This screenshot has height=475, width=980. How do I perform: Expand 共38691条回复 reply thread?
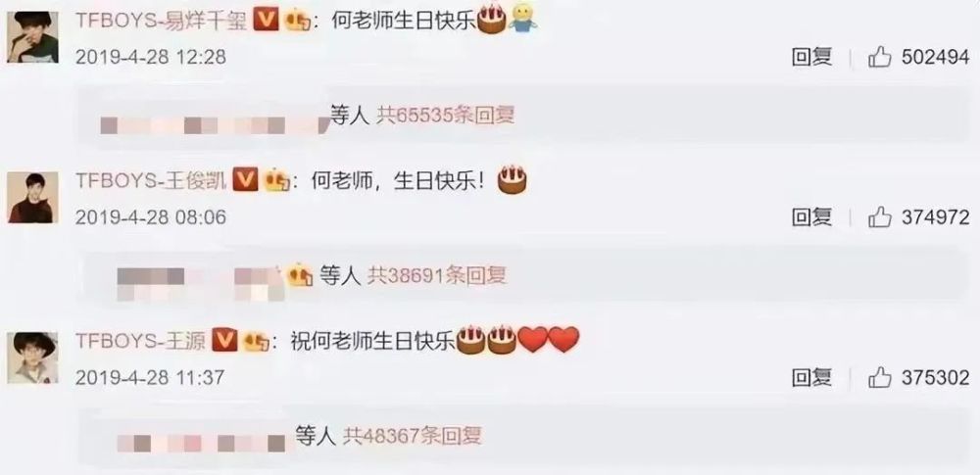click(437, 275)
